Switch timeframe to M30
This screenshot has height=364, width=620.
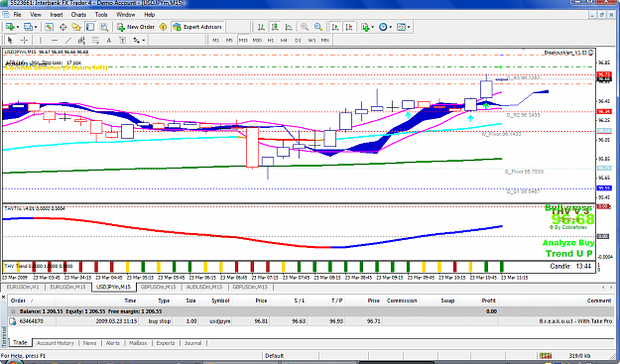click(x=257, y=40)
